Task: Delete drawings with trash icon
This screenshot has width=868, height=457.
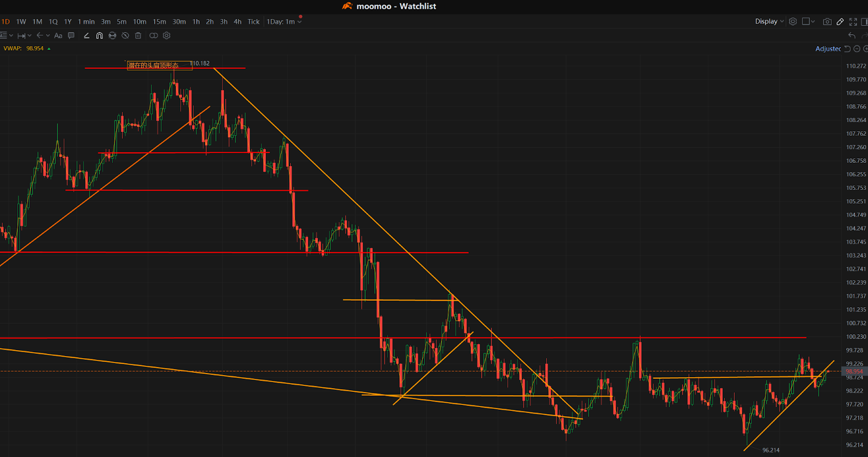Action: coord(138,36)
